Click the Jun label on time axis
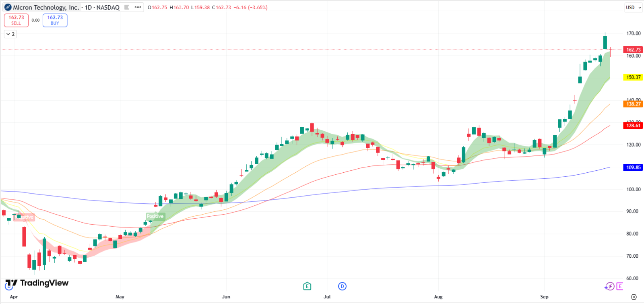Screen dimensions: 644x304 tap(226, 297)
